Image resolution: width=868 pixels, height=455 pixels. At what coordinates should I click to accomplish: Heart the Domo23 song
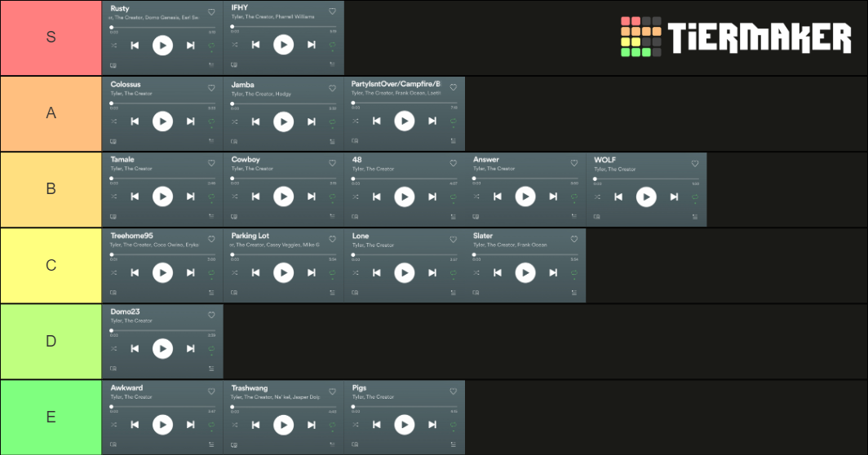[211, 315]
